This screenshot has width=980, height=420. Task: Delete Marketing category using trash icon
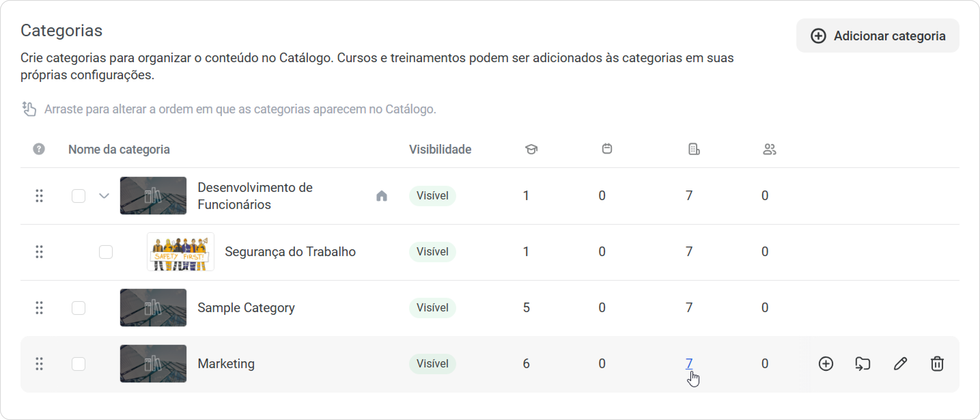[937, 364]
